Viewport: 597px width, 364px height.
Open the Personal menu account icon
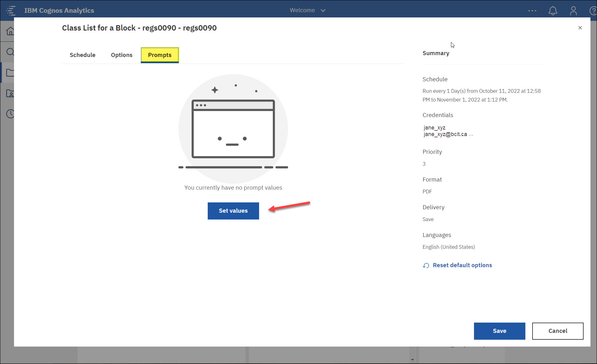click(573, 10)
